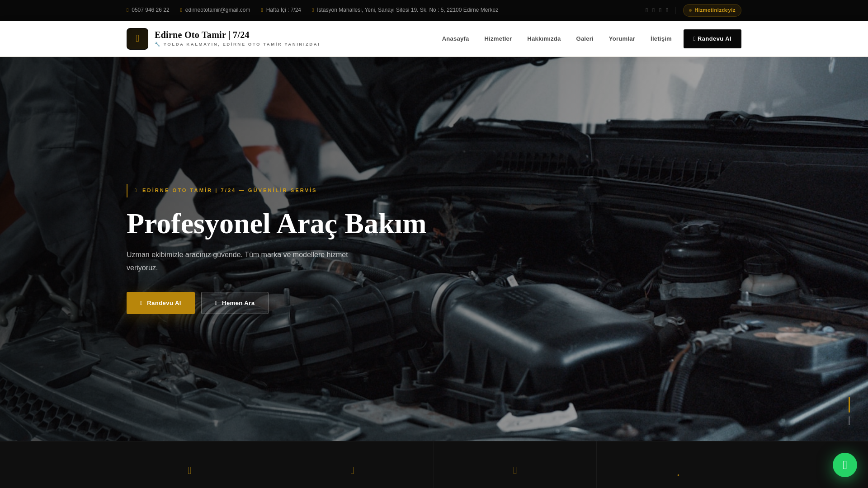Open the Hizmetler menu item

[x=498, y=39]
